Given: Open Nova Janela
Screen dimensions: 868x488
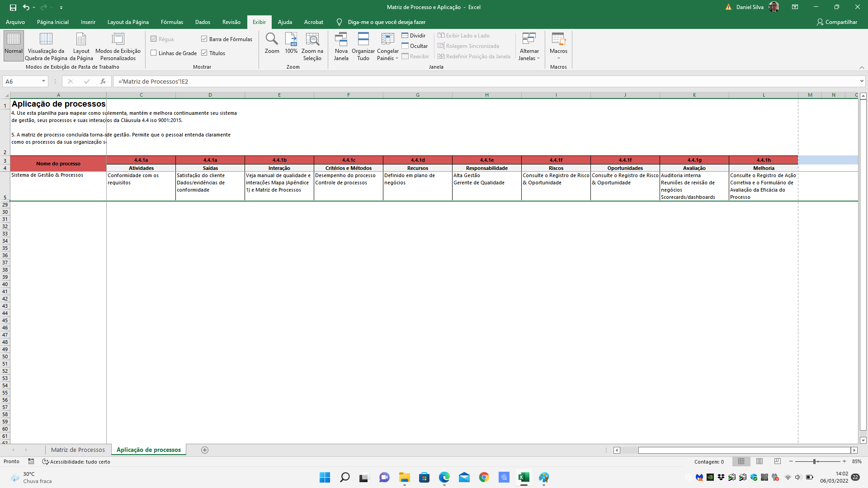Looking at the screenshot, I should click(341, 40).
